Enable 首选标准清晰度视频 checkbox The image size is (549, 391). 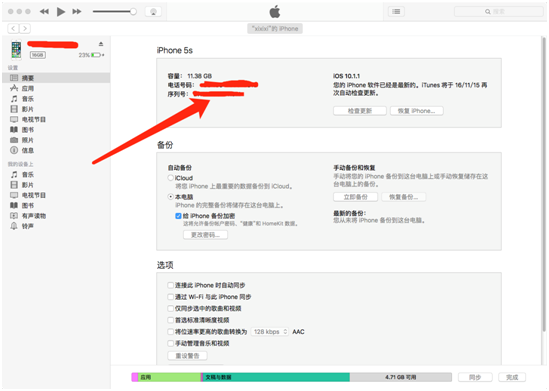click(171, 320)
